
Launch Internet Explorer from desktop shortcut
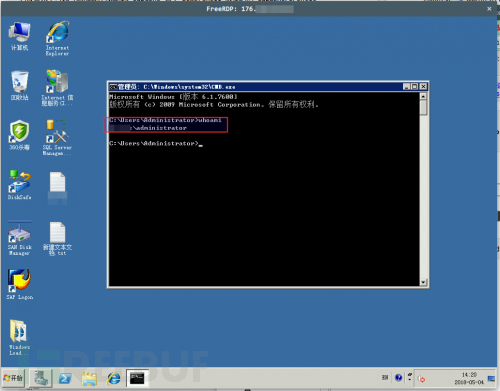[x=57, y=38]
